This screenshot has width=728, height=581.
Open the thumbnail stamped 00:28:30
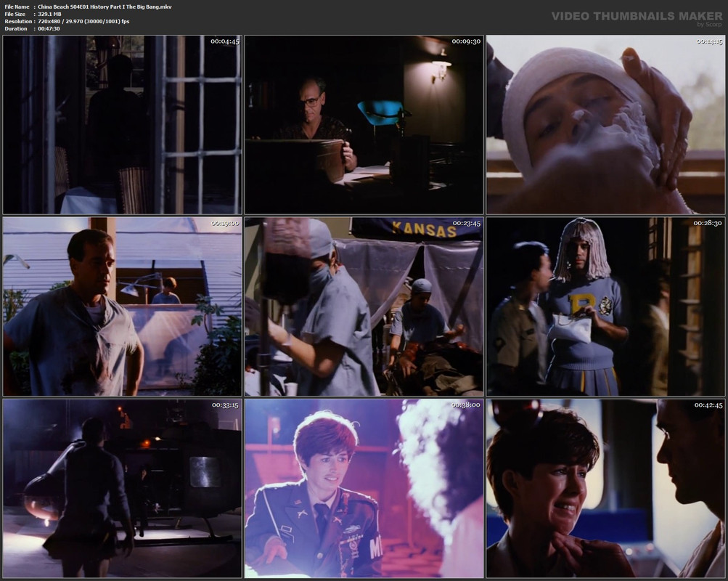point(605,306)
